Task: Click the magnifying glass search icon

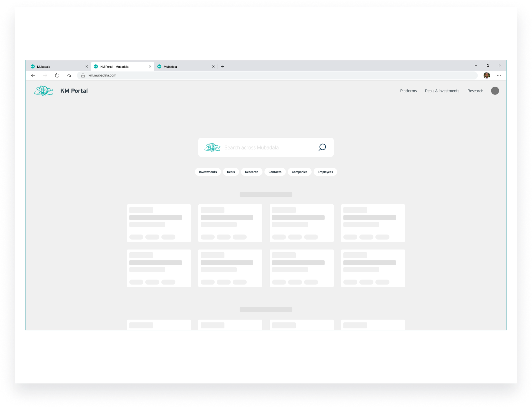Action: click(x=322, y=147)
